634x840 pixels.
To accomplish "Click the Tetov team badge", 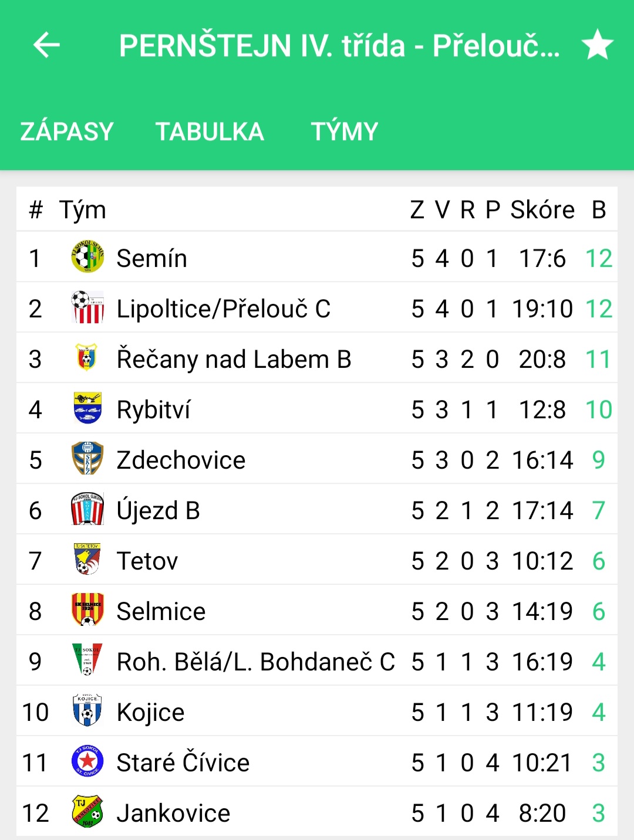I will [87, 559].
